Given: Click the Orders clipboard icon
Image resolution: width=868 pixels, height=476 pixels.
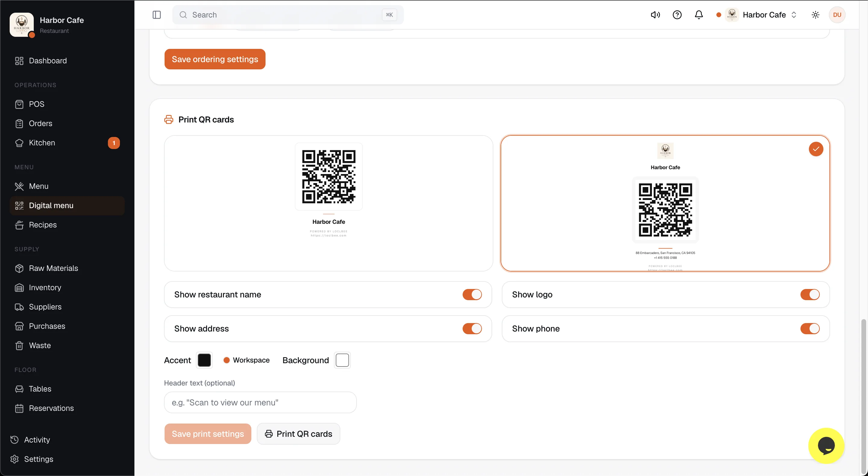Looking at the screenshot, I should [x=19, y=123].
